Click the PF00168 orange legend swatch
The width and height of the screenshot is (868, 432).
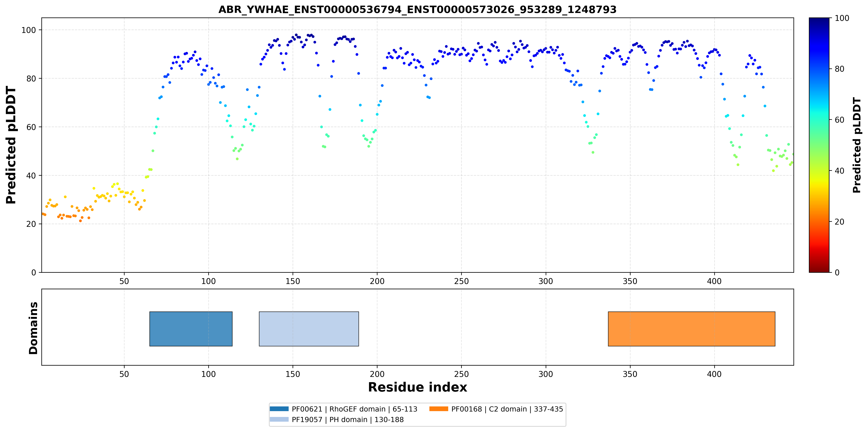coord(439,409)
